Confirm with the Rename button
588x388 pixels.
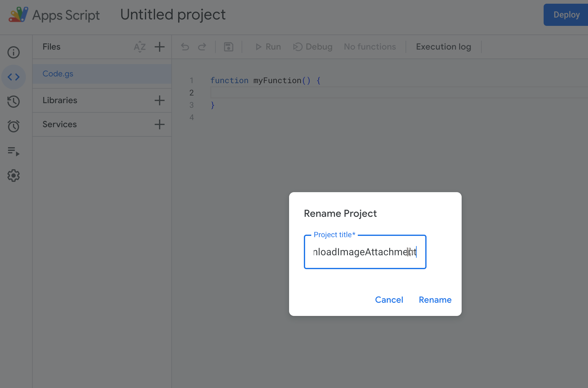coord(435,300)
